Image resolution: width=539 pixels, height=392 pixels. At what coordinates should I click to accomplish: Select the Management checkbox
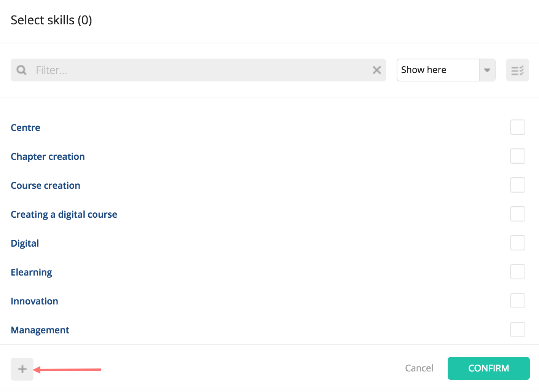[x=517, y=330]
